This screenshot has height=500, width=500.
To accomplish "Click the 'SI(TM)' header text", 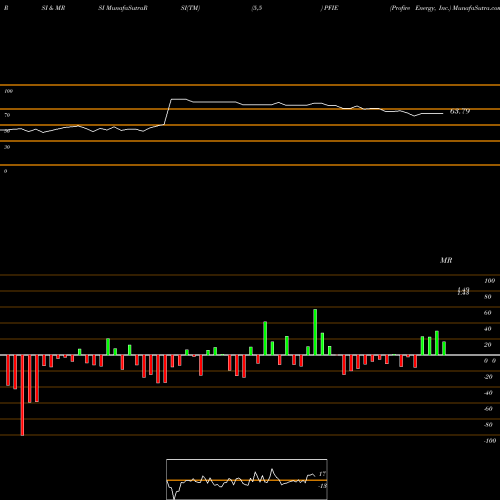I will pos(190,8).
